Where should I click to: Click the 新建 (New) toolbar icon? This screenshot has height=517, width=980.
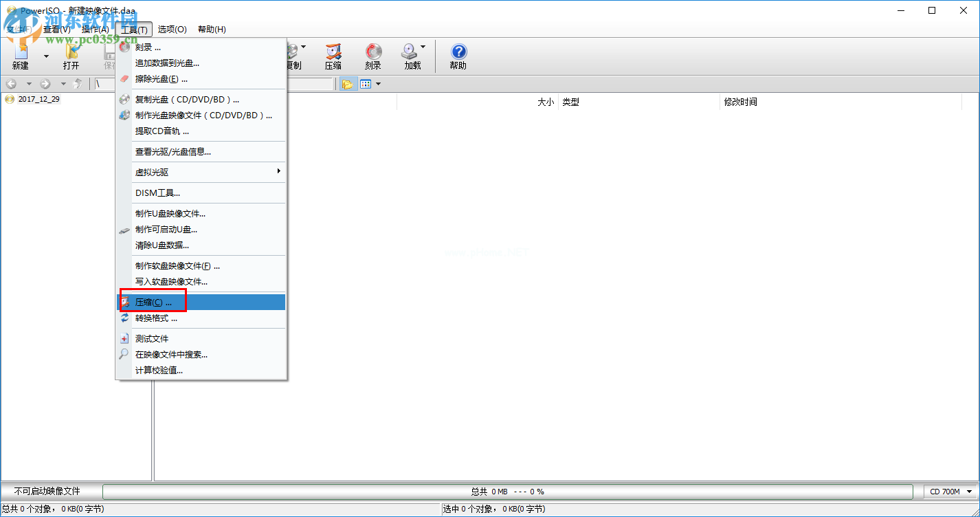[21, 56]
